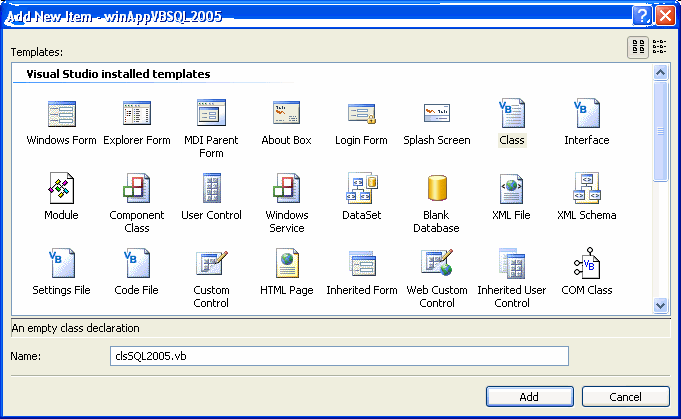Open the dialog help question button
The image size is (681, 419).
641,16
